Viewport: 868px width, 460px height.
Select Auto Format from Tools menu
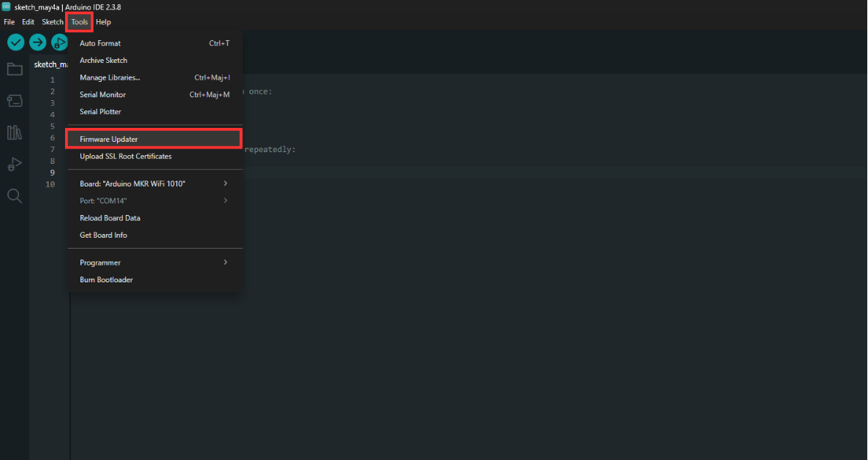tap(155, 43)
